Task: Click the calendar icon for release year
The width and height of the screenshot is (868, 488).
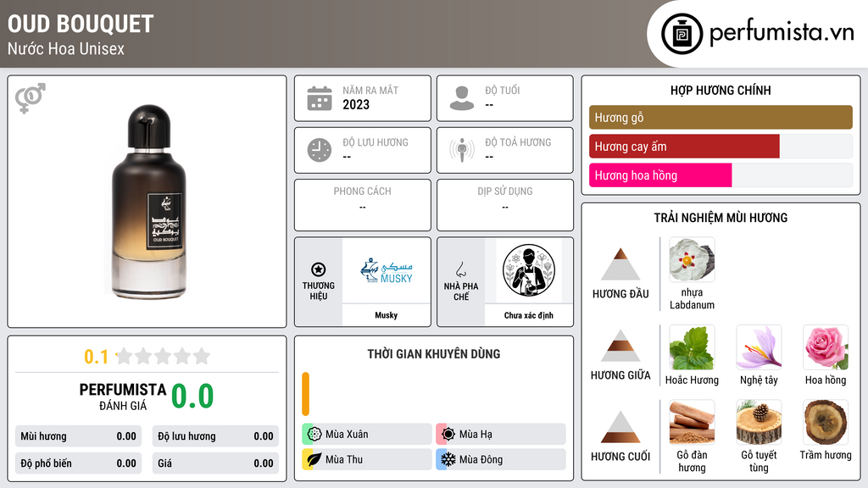Action: click(320, 98)
